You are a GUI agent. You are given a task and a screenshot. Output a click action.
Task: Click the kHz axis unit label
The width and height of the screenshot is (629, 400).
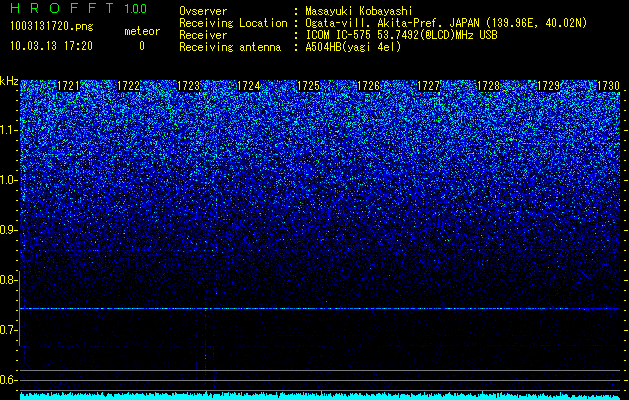coord(9,81)
